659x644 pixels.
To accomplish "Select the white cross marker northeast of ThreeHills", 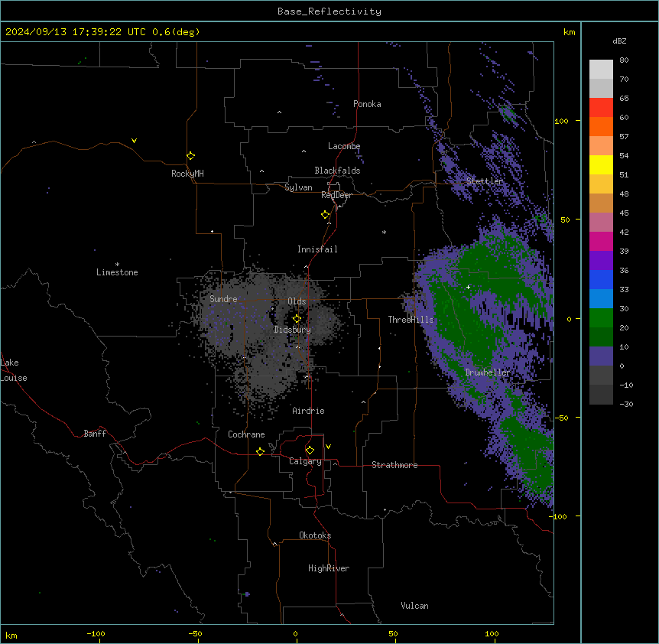I will coord(468,287).
